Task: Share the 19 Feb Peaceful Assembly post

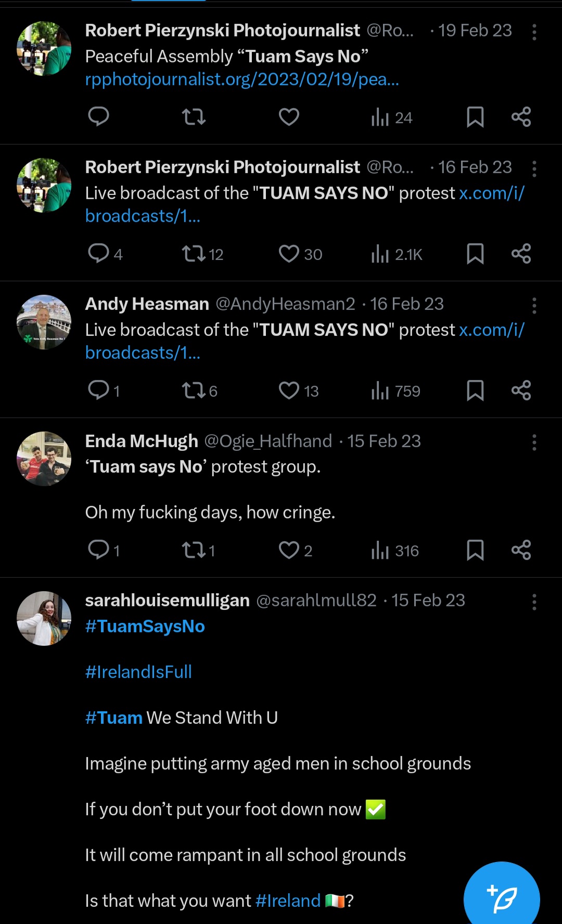Action: [521, 117]
